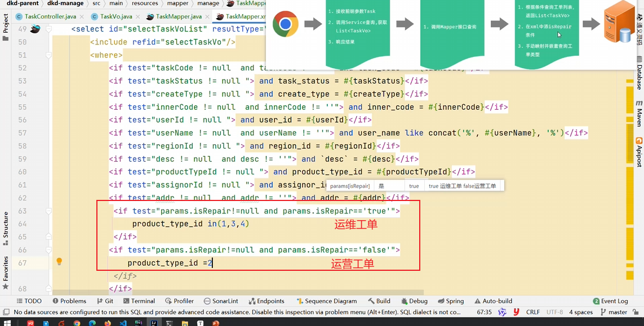Close the TaskMapper.java tab

tap(207, 16)
